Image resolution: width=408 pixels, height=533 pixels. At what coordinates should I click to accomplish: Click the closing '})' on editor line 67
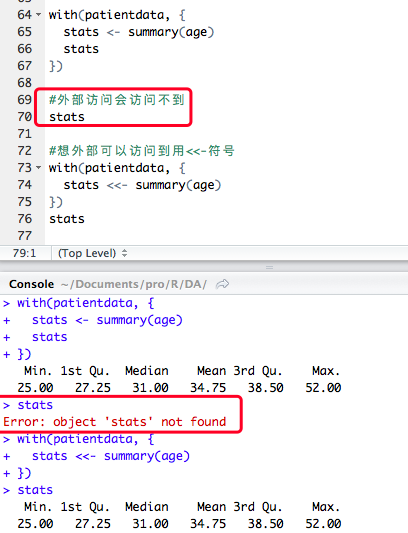click(56, 66)
